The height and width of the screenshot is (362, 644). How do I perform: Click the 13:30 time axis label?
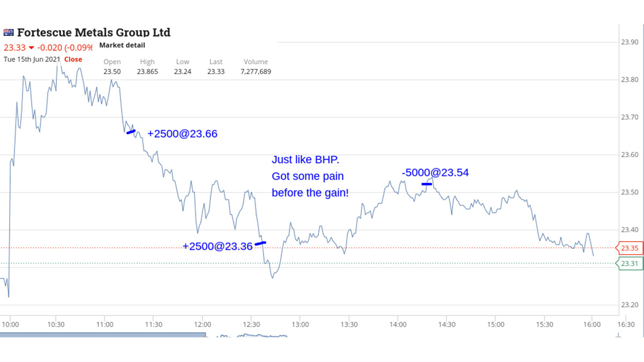pyautogui.click(x=349, y=324)
